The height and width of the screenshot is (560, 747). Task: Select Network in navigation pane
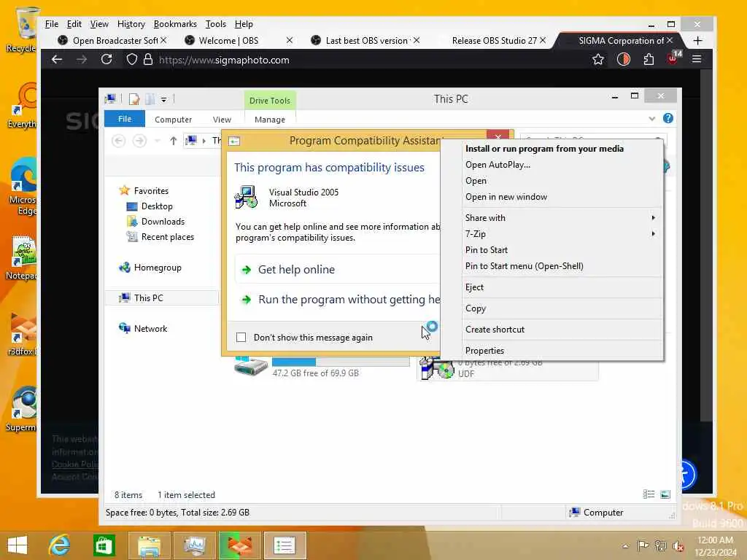pos(150,329)
